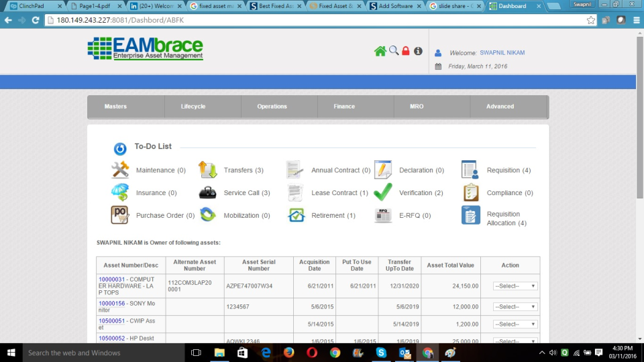Screen dimensions: 644x362
Task: Click the EAMbrace logo
Action: (x=146, y=49)
